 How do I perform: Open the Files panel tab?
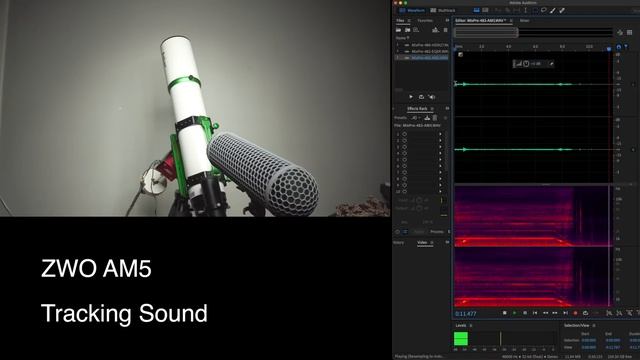click(x=400, y=20)
